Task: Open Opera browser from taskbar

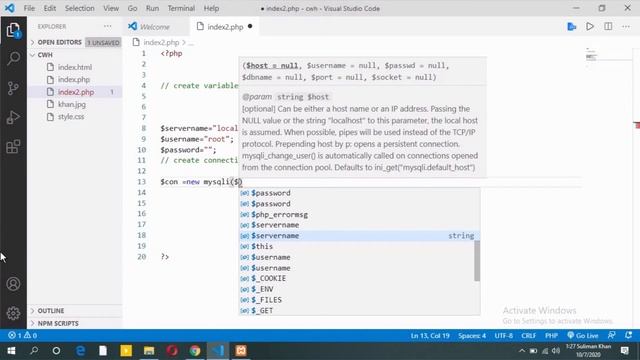Action: point(172,351)
